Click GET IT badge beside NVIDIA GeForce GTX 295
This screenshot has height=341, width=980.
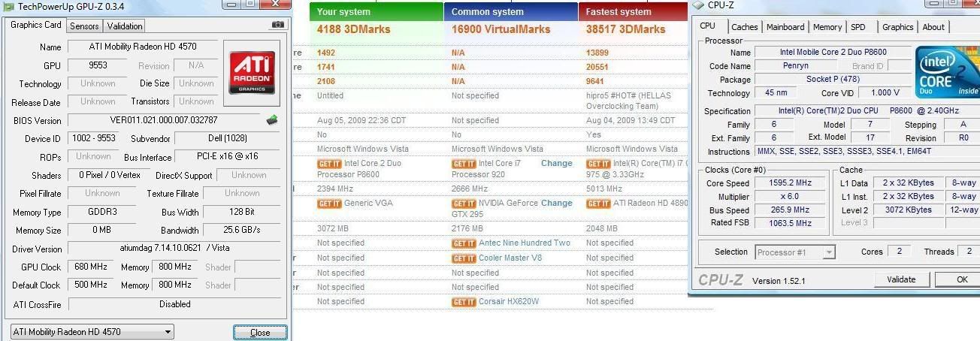pos(464,204)
